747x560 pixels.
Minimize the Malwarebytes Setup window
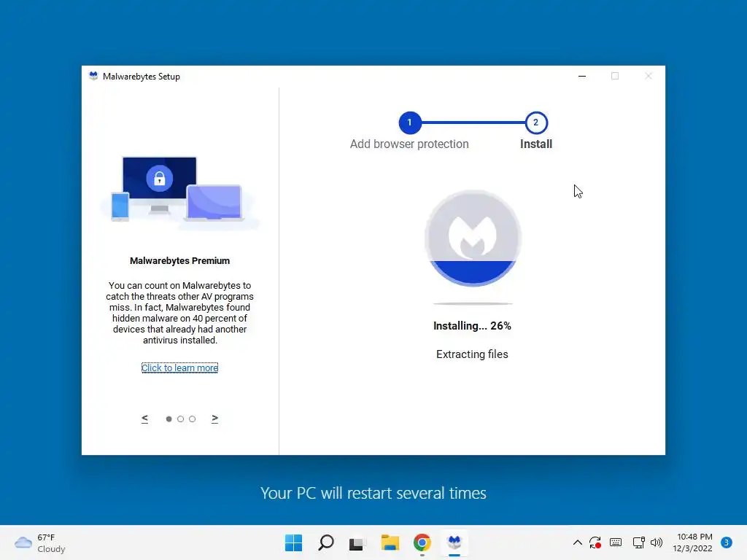[582, 76]
